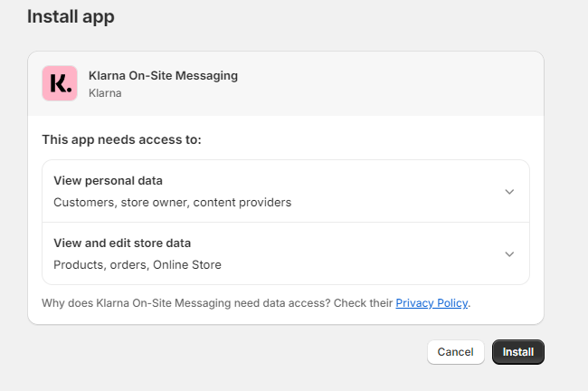The image size is (588, 391).
Task: Click the Products, orders, Online Store text
Action: (x=137, y=265)
